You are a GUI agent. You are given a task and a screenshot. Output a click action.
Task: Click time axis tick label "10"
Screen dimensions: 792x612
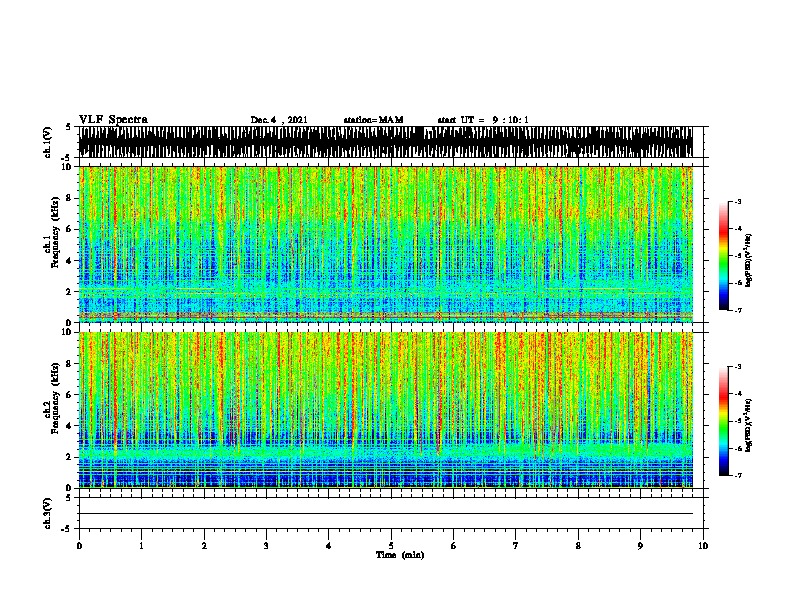(703, 546)
